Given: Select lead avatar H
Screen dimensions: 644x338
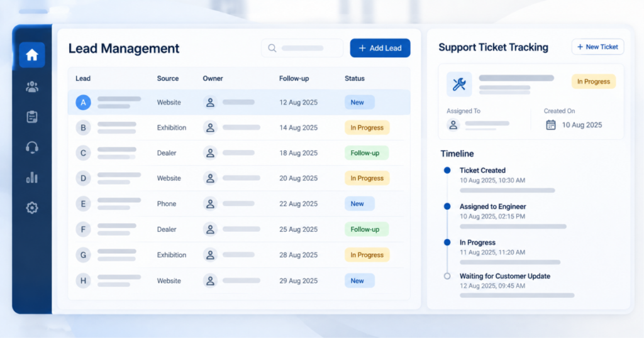Looking at the screenshot, I should [x=83, y=281].
